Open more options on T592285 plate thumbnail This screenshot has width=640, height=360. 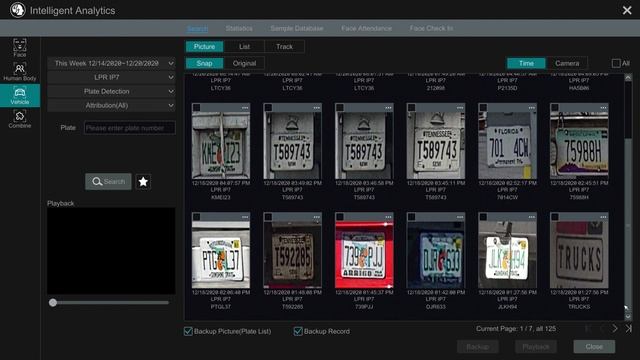tap(317, 217)
